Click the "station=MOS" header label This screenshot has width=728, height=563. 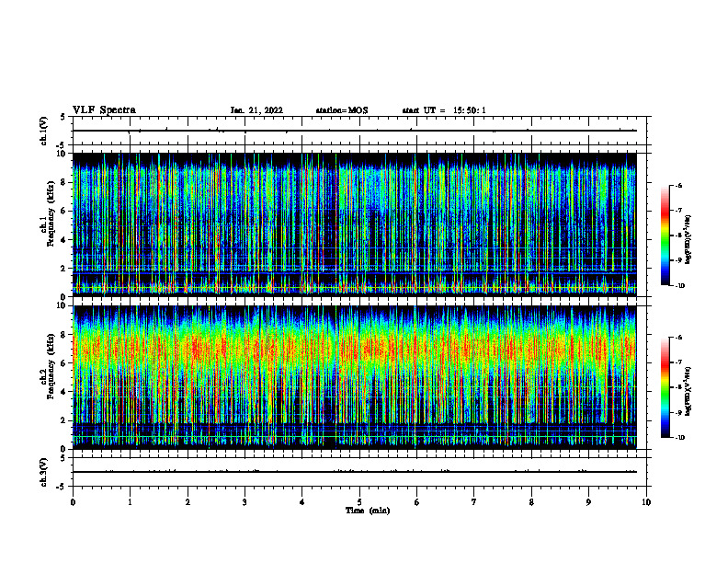342,110
